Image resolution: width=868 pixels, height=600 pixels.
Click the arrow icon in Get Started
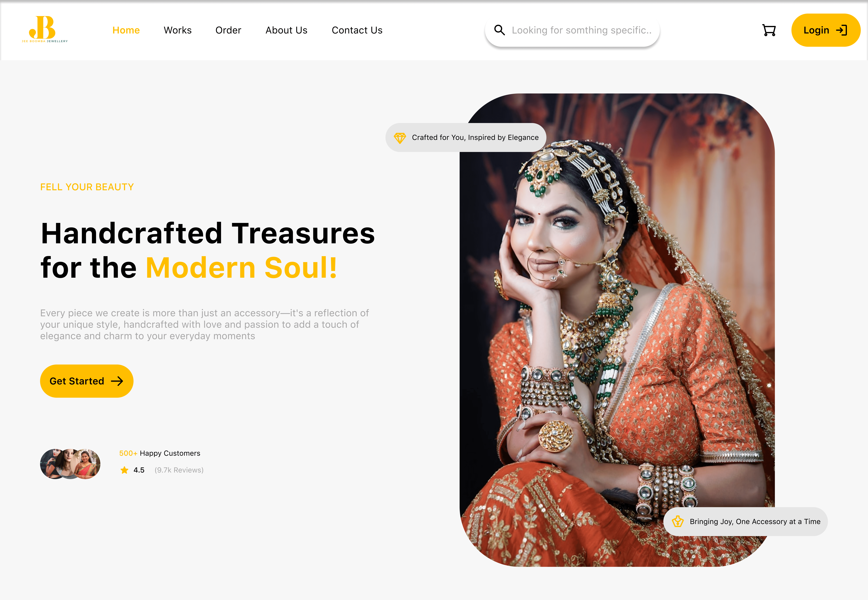(117, 381)
